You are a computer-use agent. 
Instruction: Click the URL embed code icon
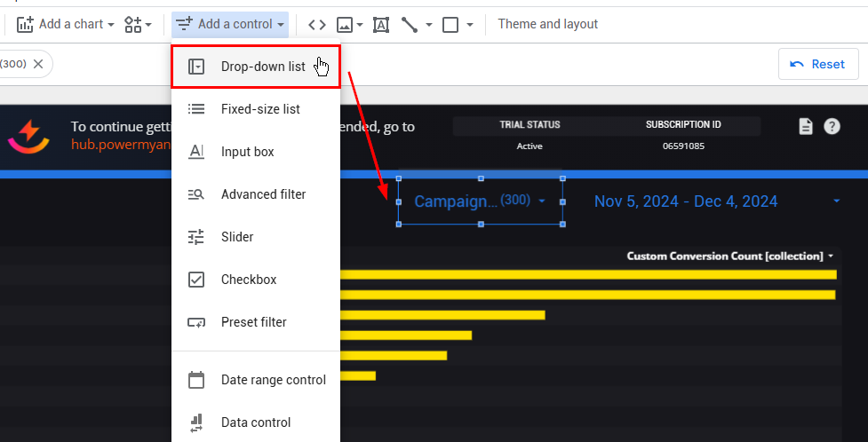[x=316, y=24]
